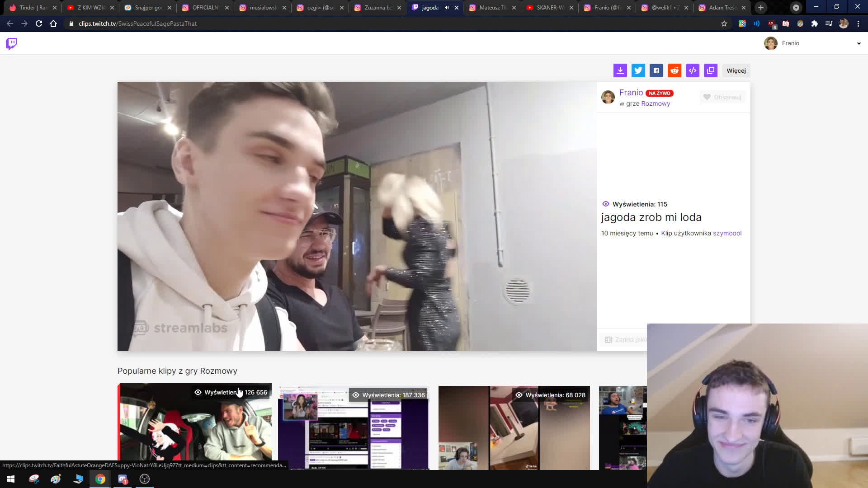The image size is (868, 488).
Task: Copy the clip link icon
Action: click(x=711, y=70)
